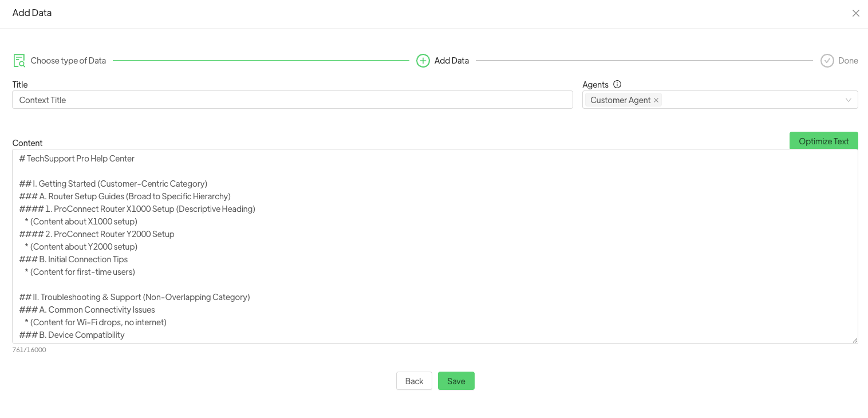Place cursor on TechSupport Pro Help Center line

[80, 159]
